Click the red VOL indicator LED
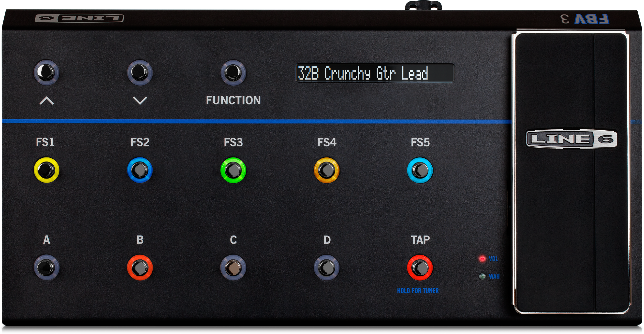 point(482,259)
